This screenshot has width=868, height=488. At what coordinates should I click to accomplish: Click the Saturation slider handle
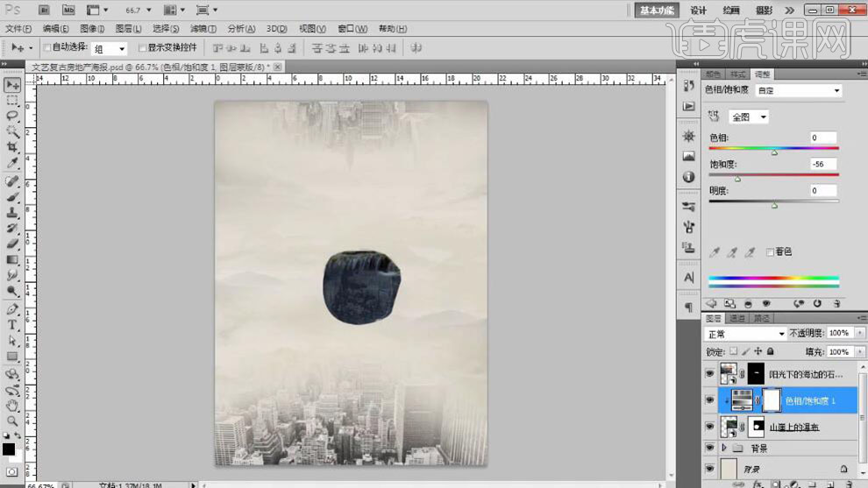[x=737, y=180]
